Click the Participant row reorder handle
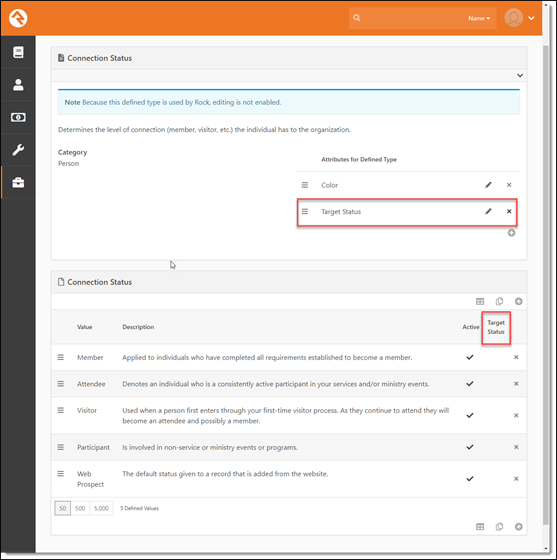The image size is (557, 560). [x=61, y=447]
